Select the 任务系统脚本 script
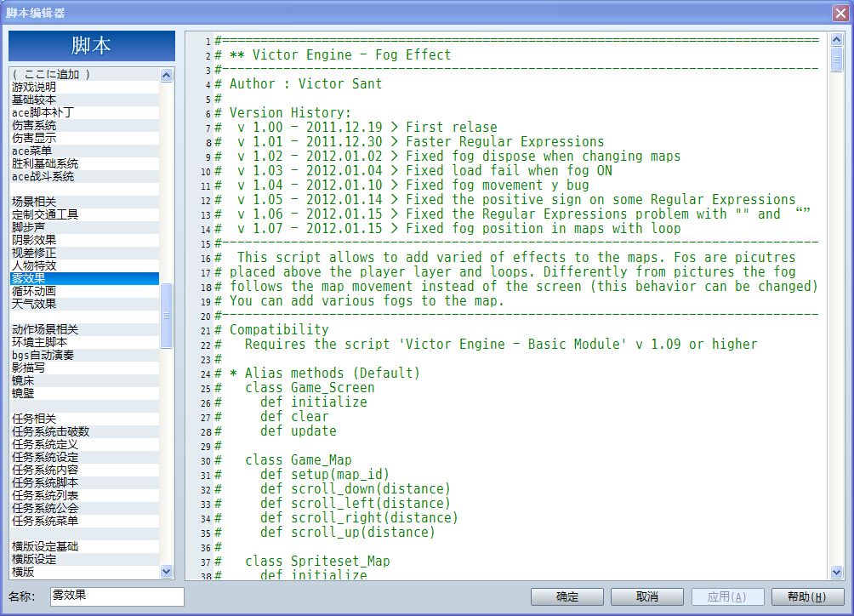The width and height of the screenshot is (854, 616). point(85,482)
